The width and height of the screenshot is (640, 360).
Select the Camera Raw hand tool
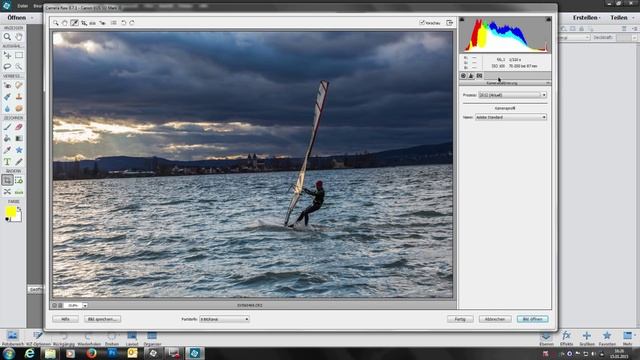[64, 23]
